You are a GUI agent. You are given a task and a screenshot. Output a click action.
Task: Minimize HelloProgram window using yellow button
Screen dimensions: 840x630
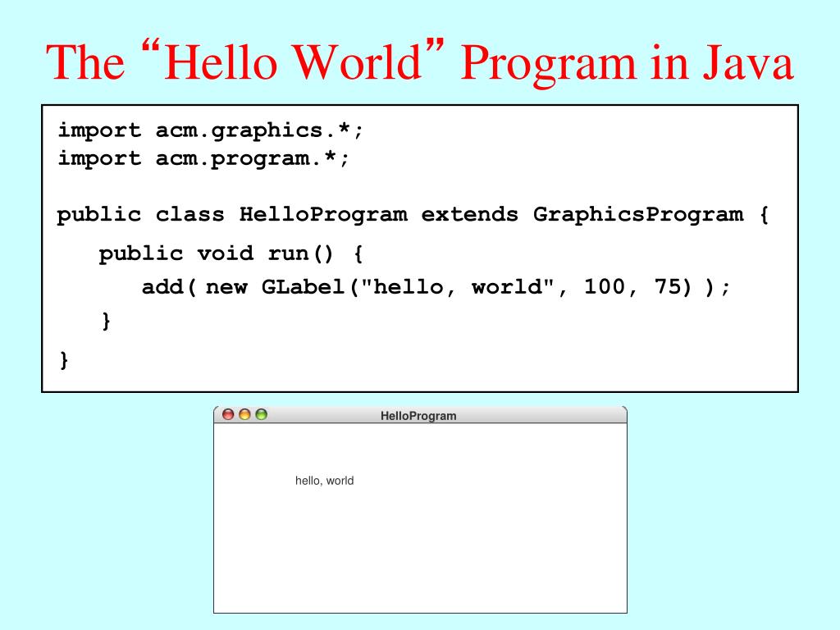click(244, 414)
